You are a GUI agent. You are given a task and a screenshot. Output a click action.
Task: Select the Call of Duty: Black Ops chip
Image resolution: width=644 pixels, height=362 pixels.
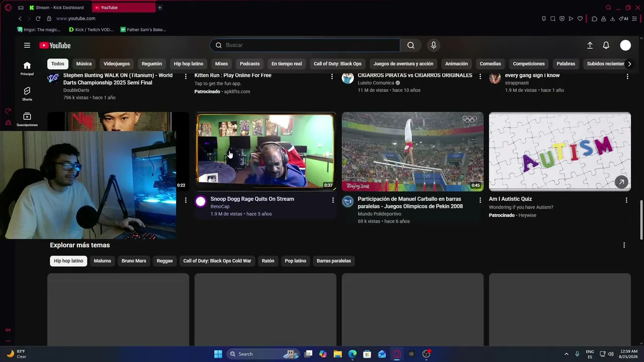coord(338,64)
